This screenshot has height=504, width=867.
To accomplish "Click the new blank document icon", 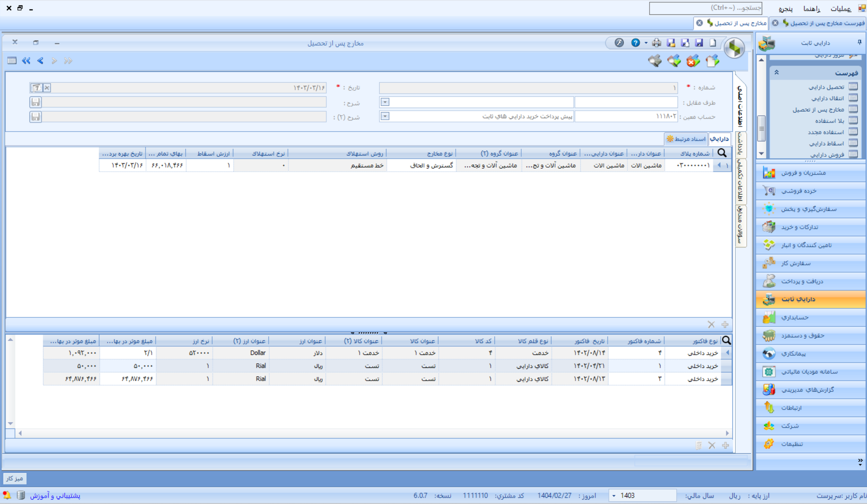I will [x=713, y=43].
